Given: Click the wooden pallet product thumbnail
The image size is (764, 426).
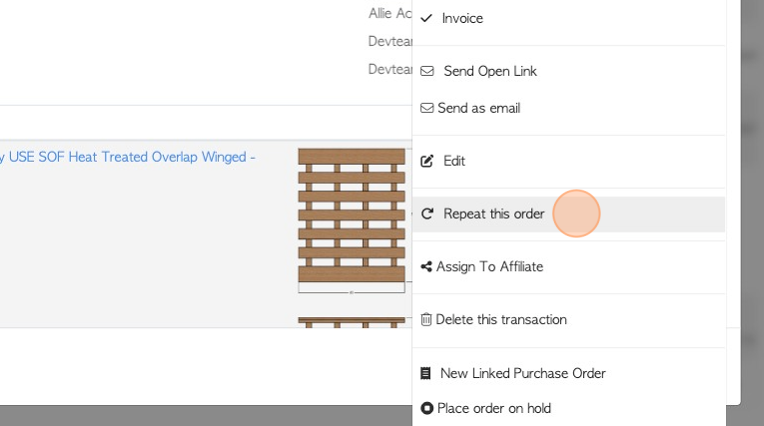Looking at the screenshot, I should [351, 220].
